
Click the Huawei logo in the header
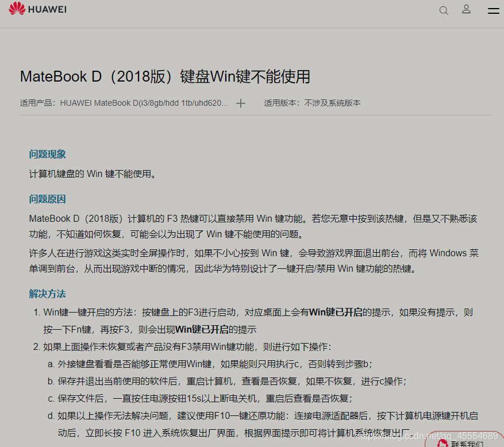37,9
